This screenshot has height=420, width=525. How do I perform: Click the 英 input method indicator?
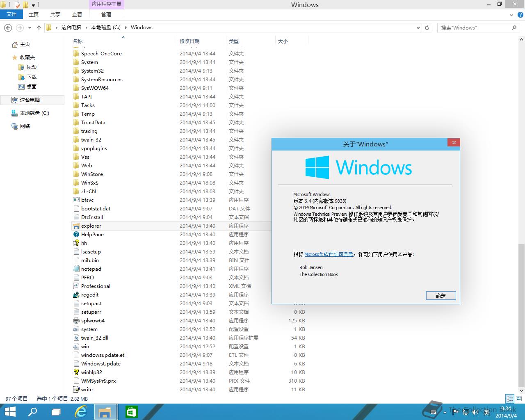tap(486, 412)
